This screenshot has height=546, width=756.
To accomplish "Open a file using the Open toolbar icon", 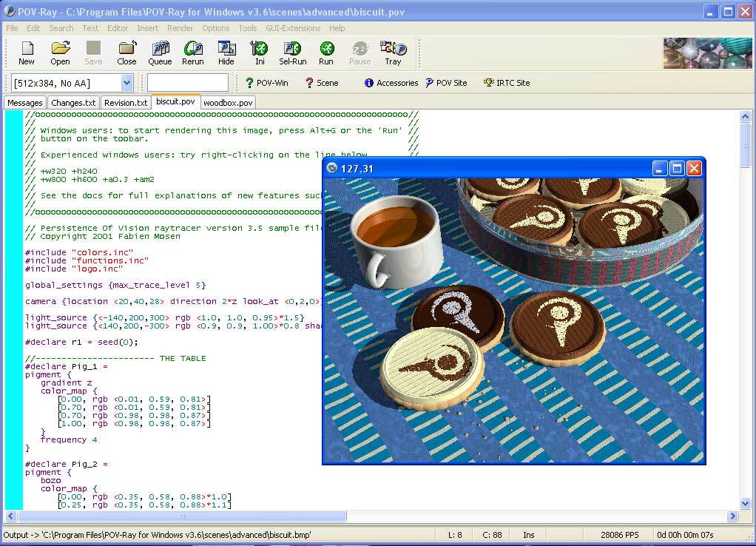I will pos(60,53).
